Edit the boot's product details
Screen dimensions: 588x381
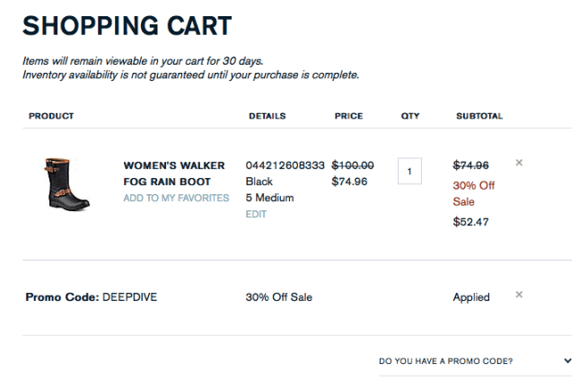click(x=256, y=214)
